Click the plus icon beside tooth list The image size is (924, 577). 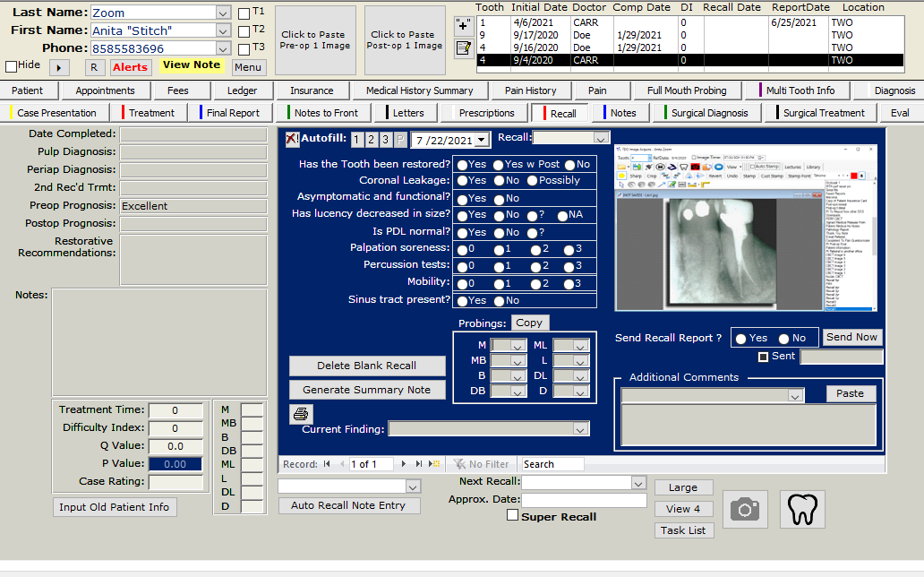coord(463,25)
